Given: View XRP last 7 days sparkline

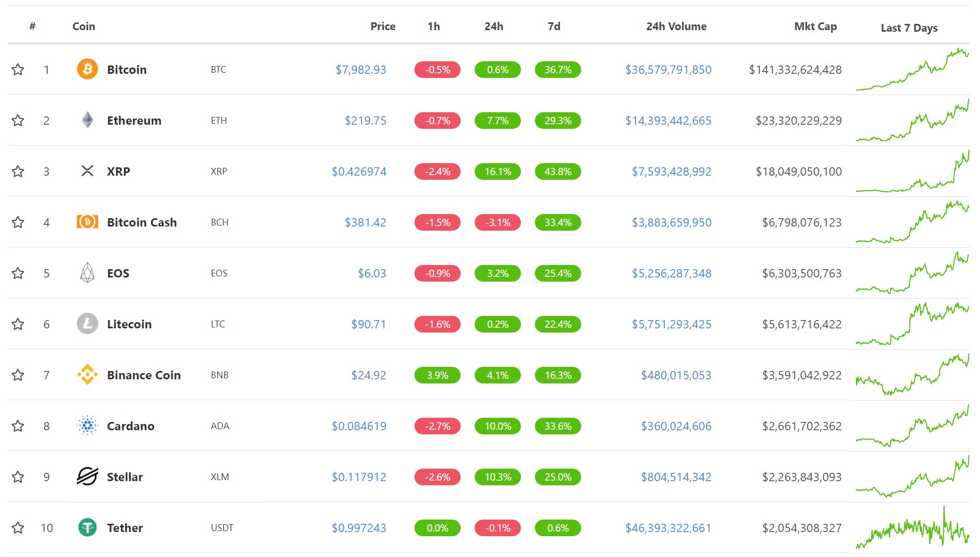Looking at the screenshot, I should (x=912, y=171).
